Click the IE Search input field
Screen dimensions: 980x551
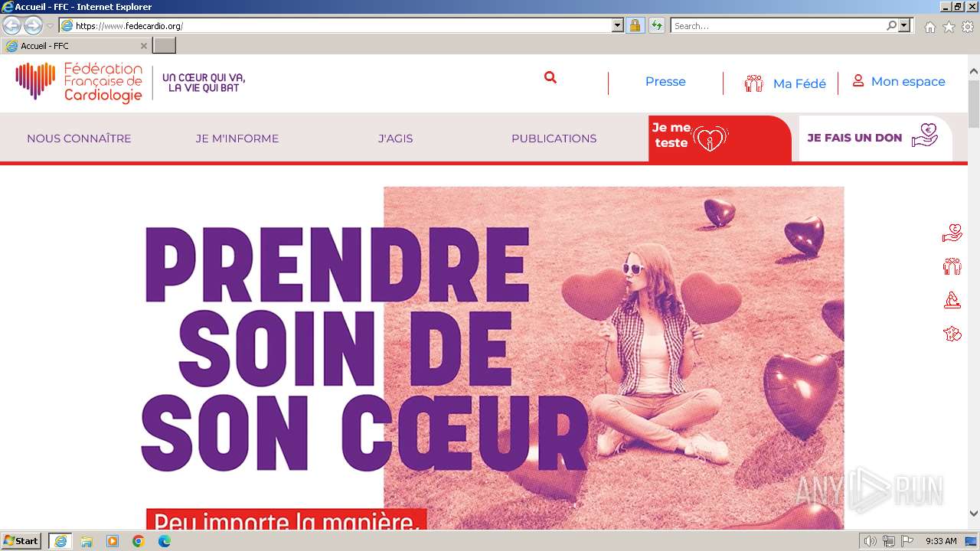(778, 25)
